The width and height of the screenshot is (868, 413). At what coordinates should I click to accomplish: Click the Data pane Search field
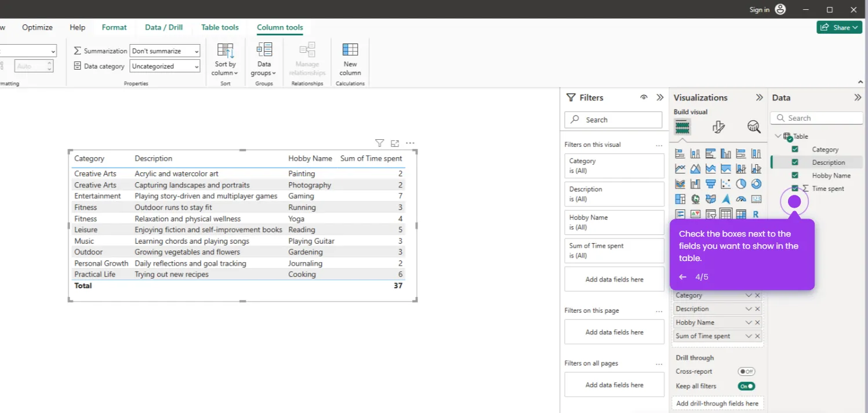[816, 118]
